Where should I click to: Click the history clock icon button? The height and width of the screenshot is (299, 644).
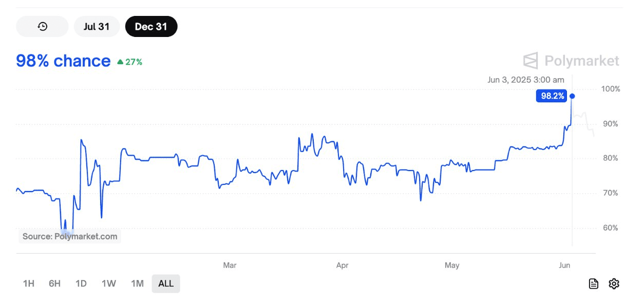(43, 27)
